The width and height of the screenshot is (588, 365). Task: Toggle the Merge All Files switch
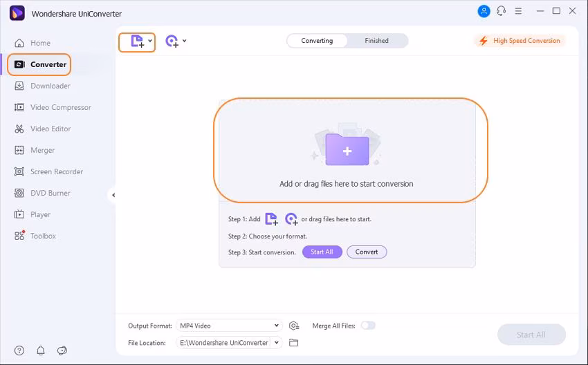(x=368, y=326)
